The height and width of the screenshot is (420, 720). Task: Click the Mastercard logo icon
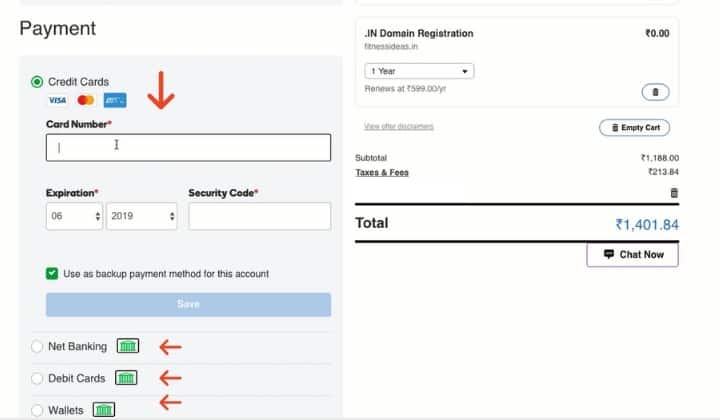[85, 101]
